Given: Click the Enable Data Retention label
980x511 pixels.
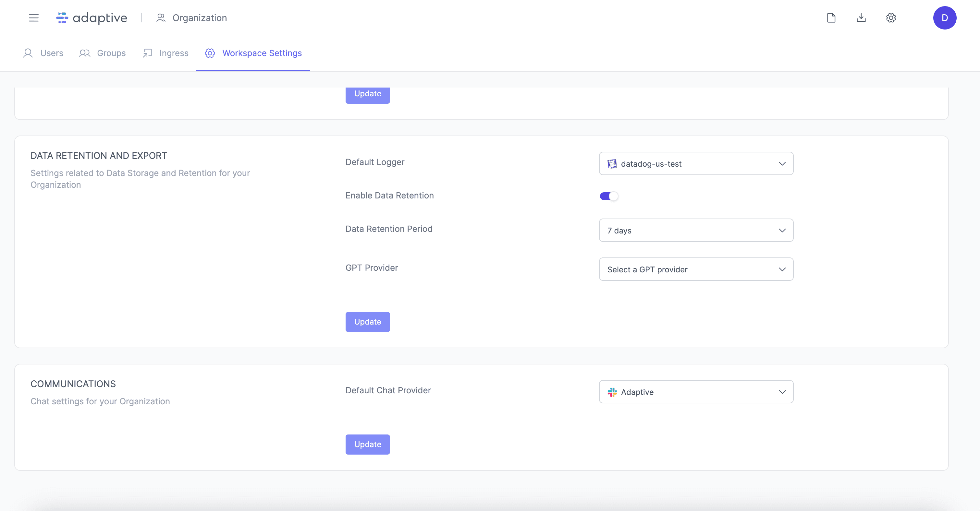Looking at the screenshot, I should [389, 196].
